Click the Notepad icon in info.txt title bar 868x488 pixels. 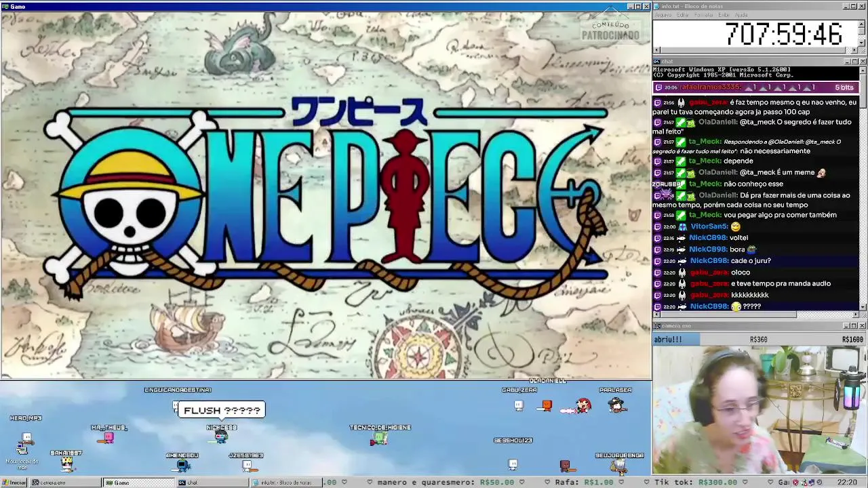[656, 6]
